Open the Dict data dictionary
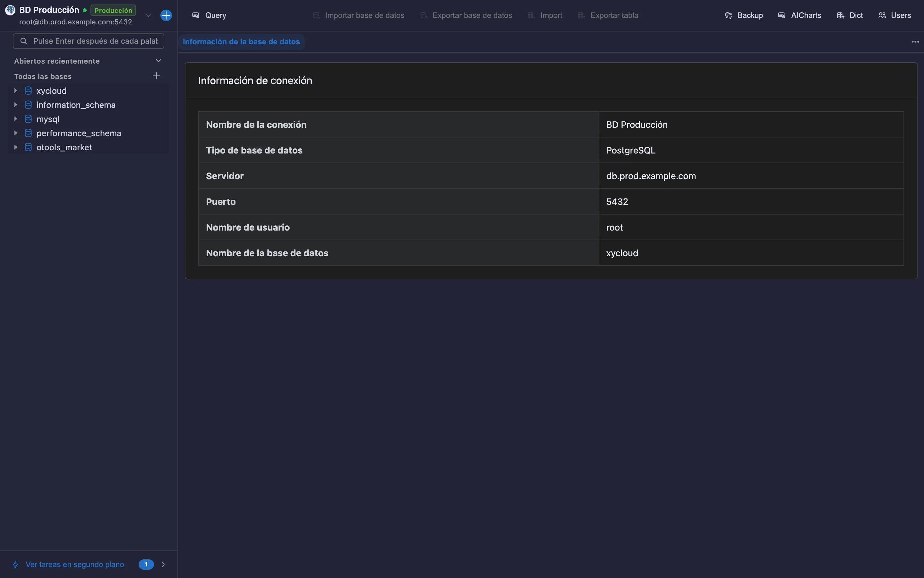This screenshot has width=924, height=578. coord(850,15)
